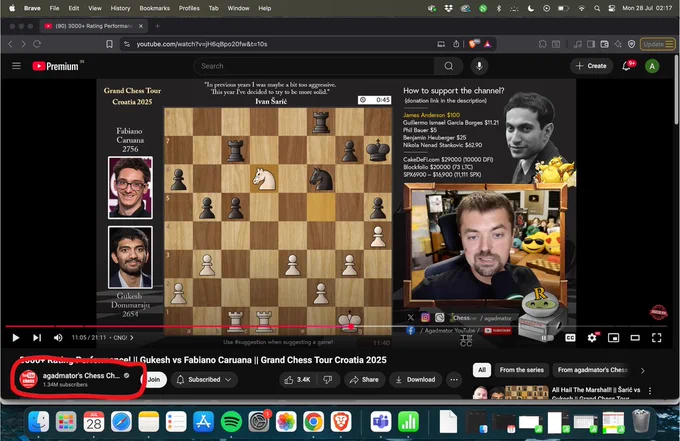Expand the Subscribed notification dropdown
680x441 pixels.
click(x=204, y=379)
